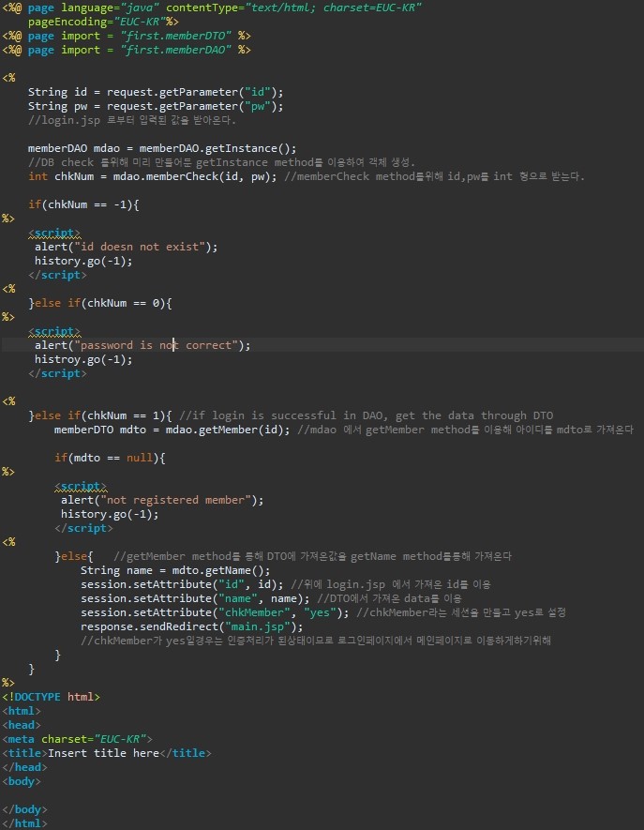Click the <!DOCTYPE html> line
Image resolution: width=644 pixels, height=830 pixels.
click(x=51, y=697)
